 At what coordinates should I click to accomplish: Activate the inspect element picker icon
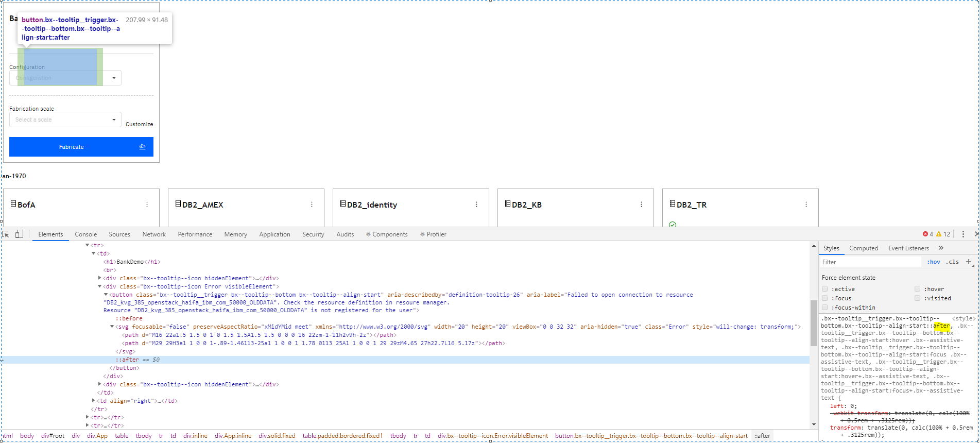click(x=6, y=234)
